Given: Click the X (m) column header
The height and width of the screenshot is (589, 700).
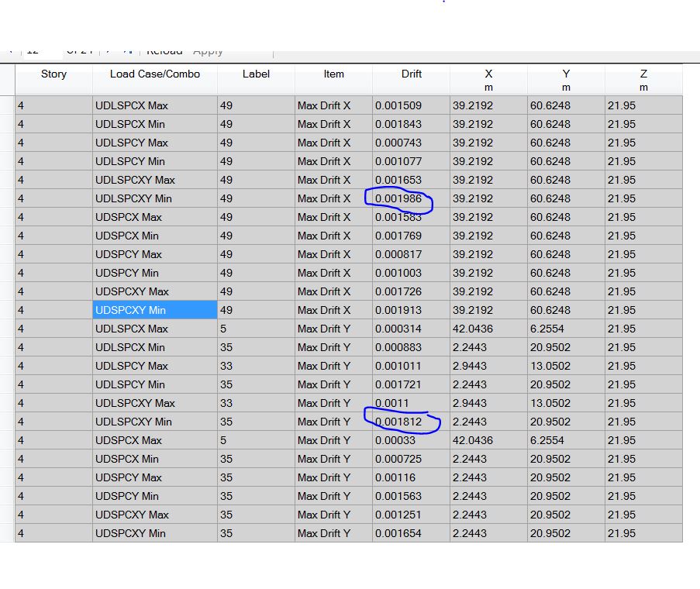Looking at the screenshot, I should [488, 79].
